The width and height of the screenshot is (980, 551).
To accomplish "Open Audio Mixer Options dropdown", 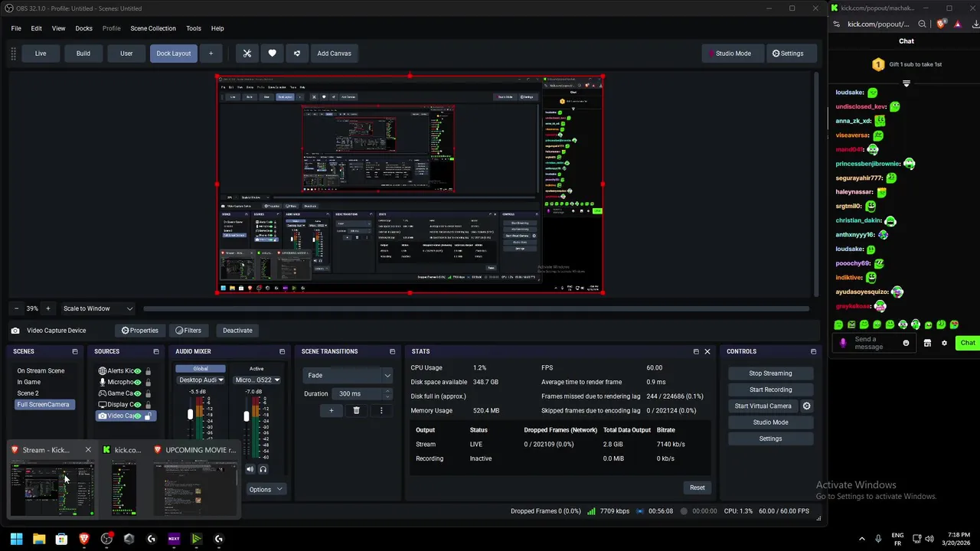I will point(266,490).
